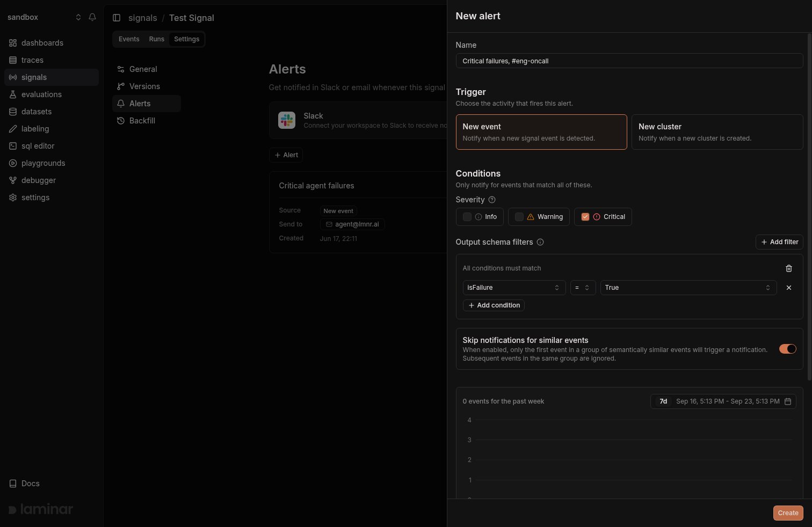Click the 'Jun 17, 22:11' created date
The width and height of the screenshot is (812, 527).
click(x=338, y=239)
